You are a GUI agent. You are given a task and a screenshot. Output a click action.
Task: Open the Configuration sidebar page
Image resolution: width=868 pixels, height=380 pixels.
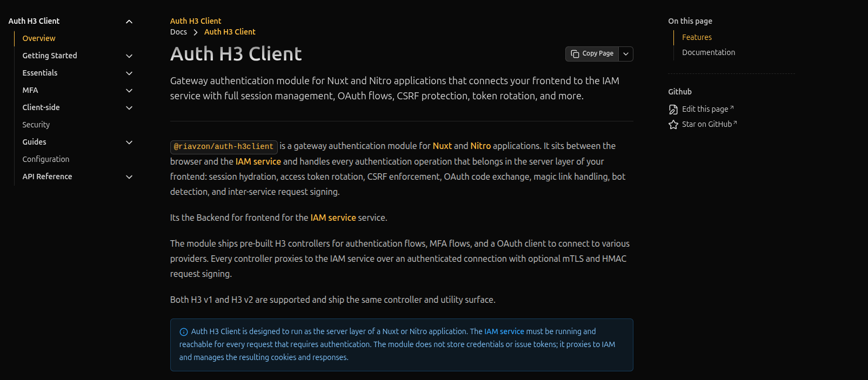point(46,159)
